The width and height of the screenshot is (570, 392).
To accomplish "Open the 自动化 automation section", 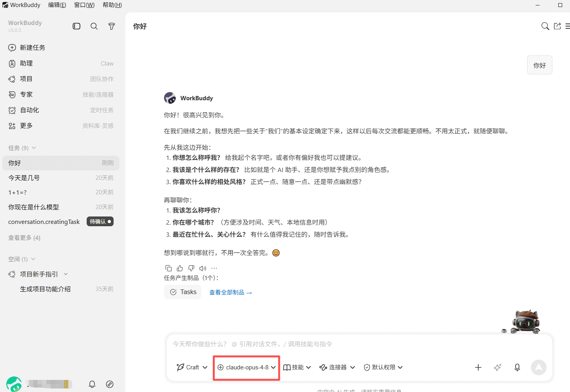I will pyautogui.click(x=61, y=110).
